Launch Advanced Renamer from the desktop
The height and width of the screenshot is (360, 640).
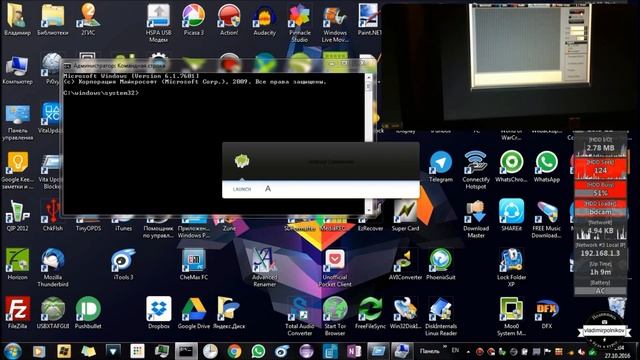point(264,267)
